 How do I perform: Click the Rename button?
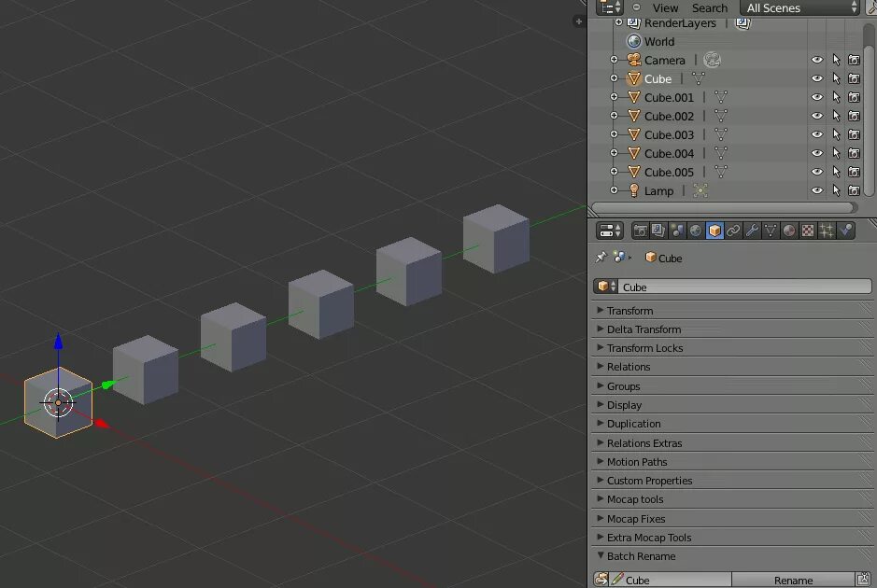click(793, 581)
